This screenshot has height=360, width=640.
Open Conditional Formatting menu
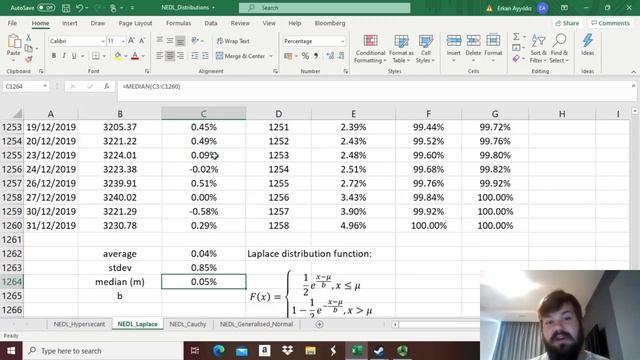pos(370,49)
